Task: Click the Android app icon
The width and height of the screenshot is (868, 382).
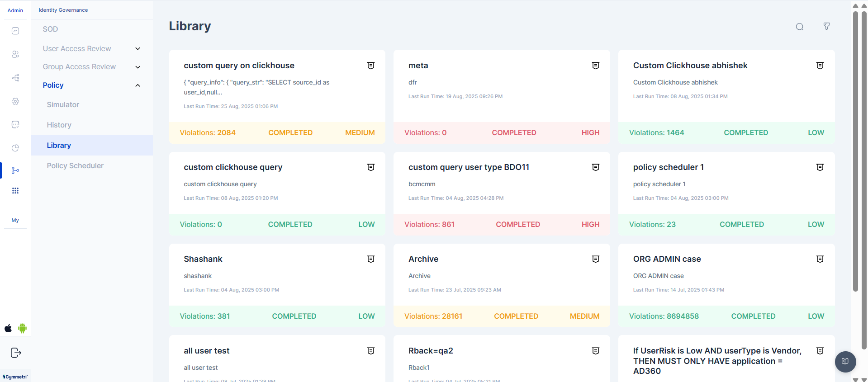Action: coord(22,328)
